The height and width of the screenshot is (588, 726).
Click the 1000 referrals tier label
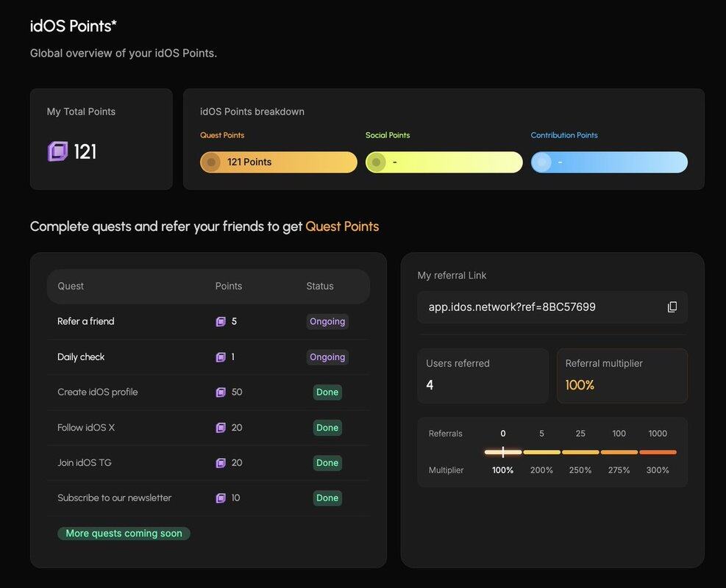(658, 434)
